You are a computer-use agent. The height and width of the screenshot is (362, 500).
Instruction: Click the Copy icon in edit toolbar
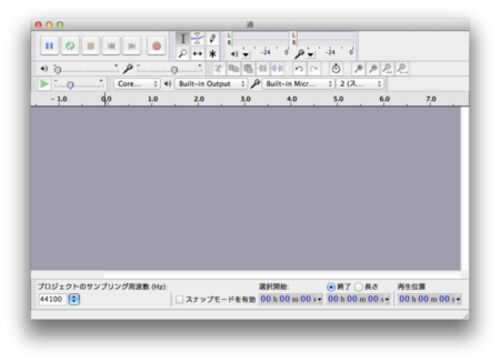click(233, 69)
